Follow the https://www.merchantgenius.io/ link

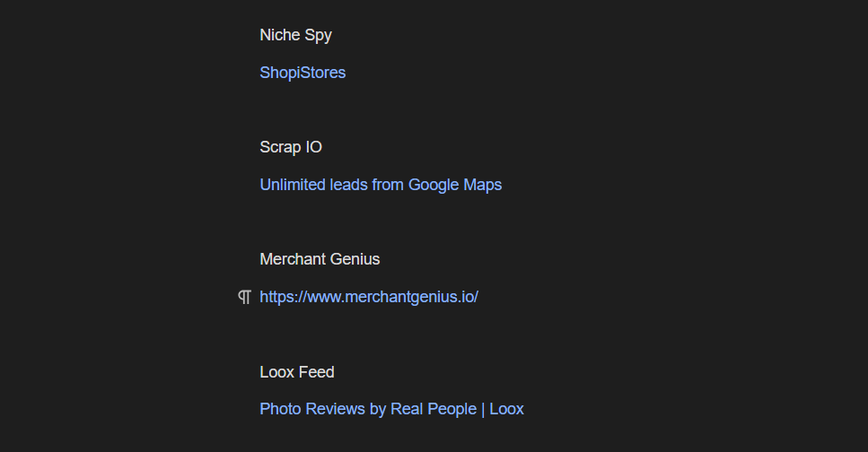[x=369, y=297]
